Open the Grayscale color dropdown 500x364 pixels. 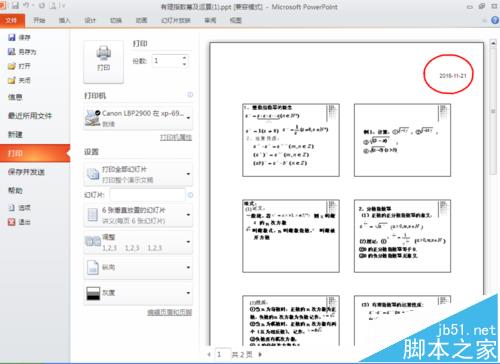pos(138,293)
